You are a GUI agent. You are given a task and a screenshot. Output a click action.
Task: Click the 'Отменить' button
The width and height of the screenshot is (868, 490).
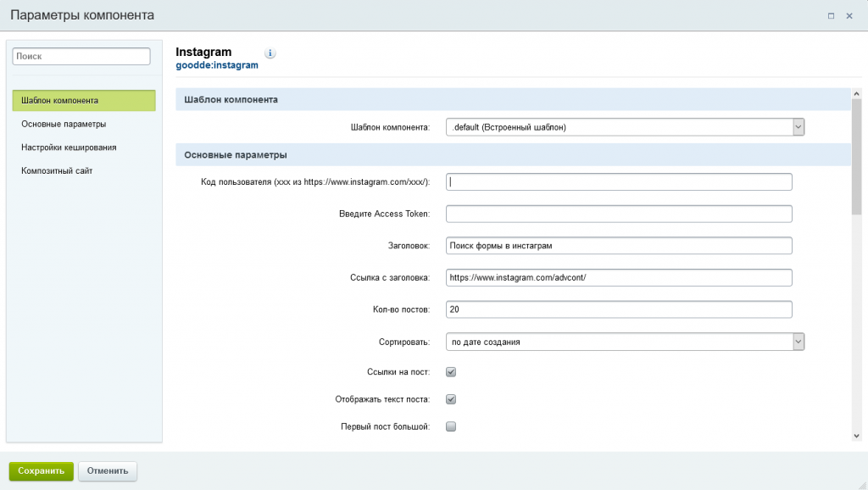(108, 471)
